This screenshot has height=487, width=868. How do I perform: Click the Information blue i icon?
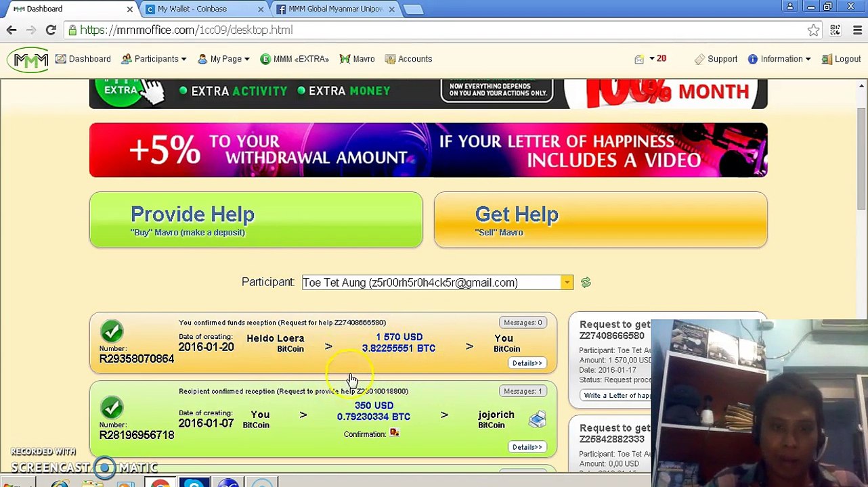(752, 59)
